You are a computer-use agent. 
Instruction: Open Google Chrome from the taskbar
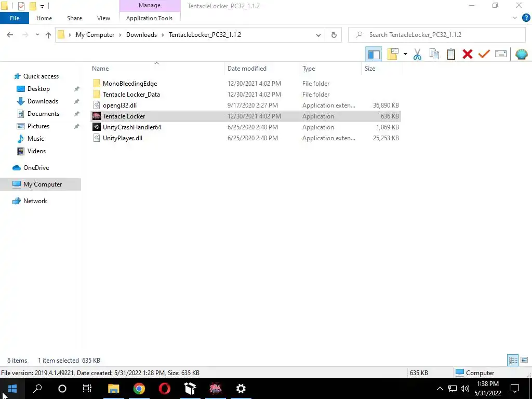click(139, 389)
